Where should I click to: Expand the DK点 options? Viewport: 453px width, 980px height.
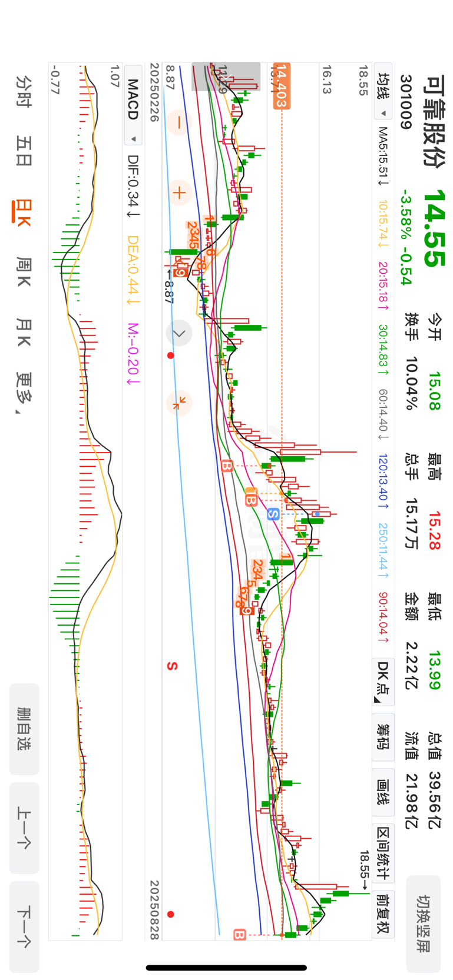[x=383, y=681]
